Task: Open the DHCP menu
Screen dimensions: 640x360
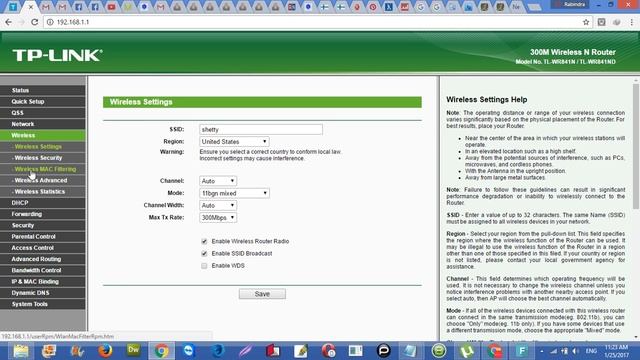Action: tap(43, 203)
